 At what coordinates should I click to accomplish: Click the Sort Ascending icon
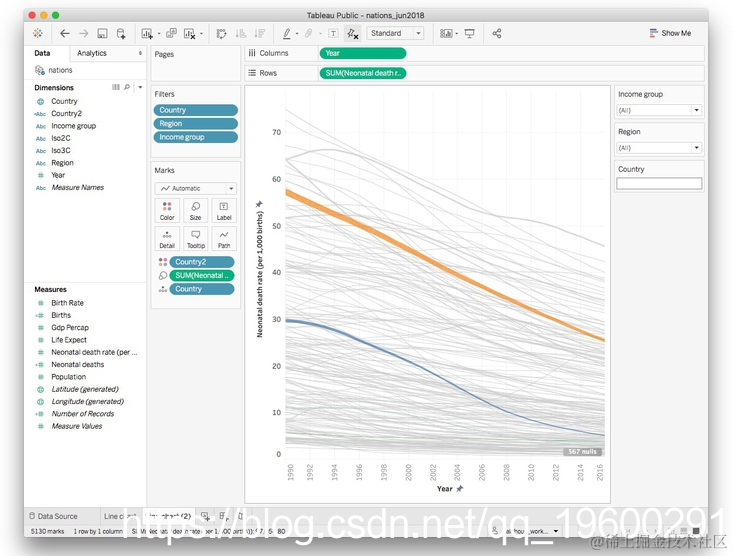point(241,33)
